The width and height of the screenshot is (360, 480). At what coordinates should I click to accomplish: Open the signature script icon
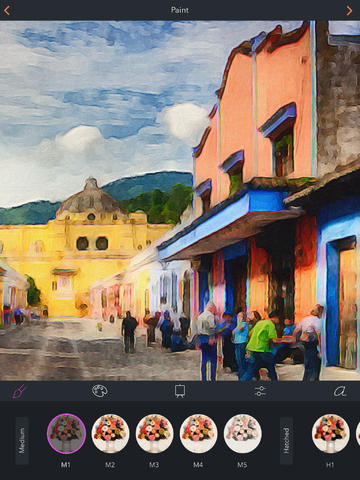point(340,391)
